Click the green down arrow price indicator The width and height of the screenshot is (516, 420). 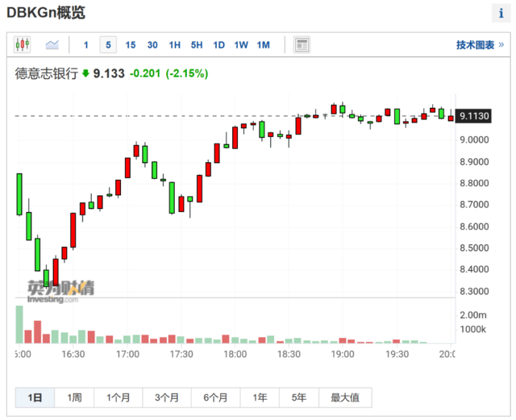(85, 73)
